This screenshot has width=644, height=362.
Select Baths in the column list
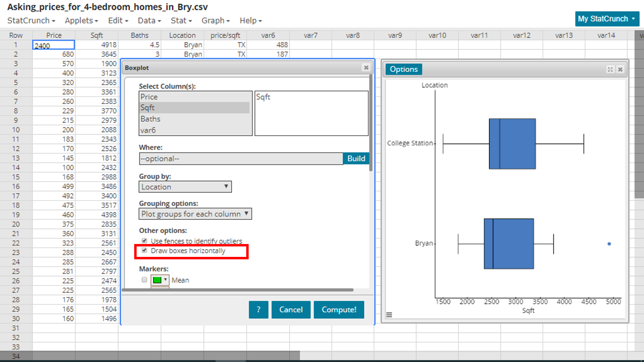click(x=150, y=119)
